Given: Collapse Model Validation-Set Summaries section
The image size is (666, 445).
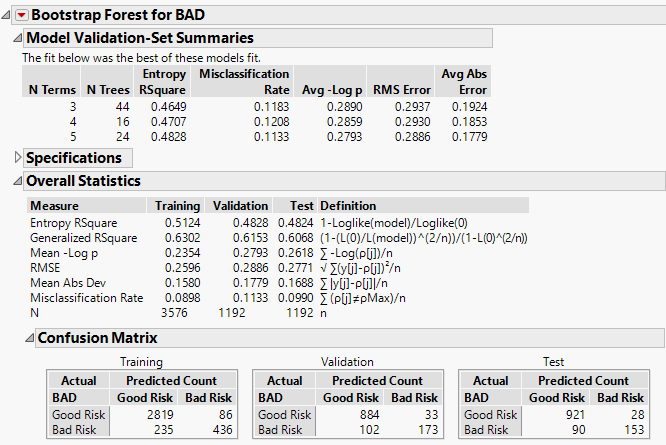Looking at the screenshot, I should pyautogui.click(x=16, y=38).
